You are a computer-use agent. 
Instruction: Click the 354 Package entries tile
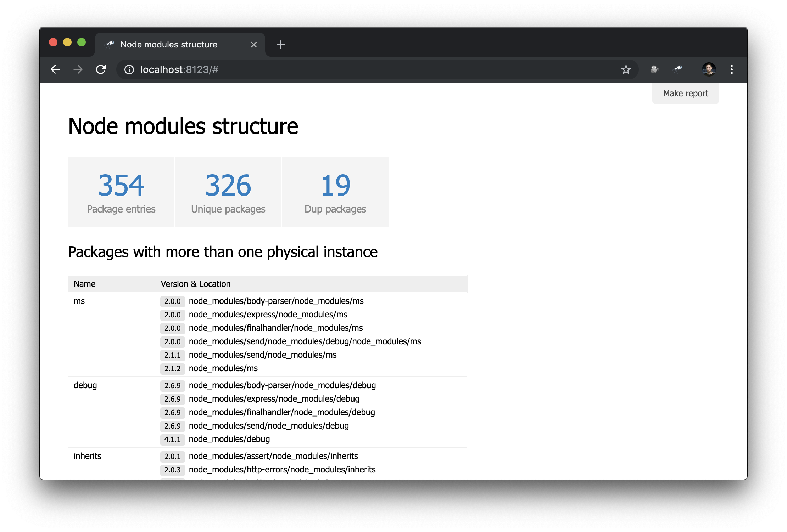pos(121,192)
